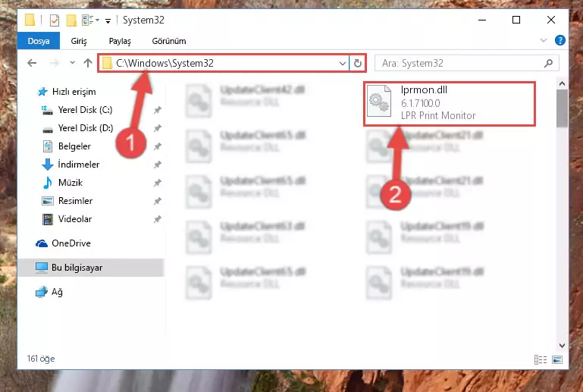The image size is (583, 392).
Task: Switch to large icons view button
Action: [x=557, y=359]
